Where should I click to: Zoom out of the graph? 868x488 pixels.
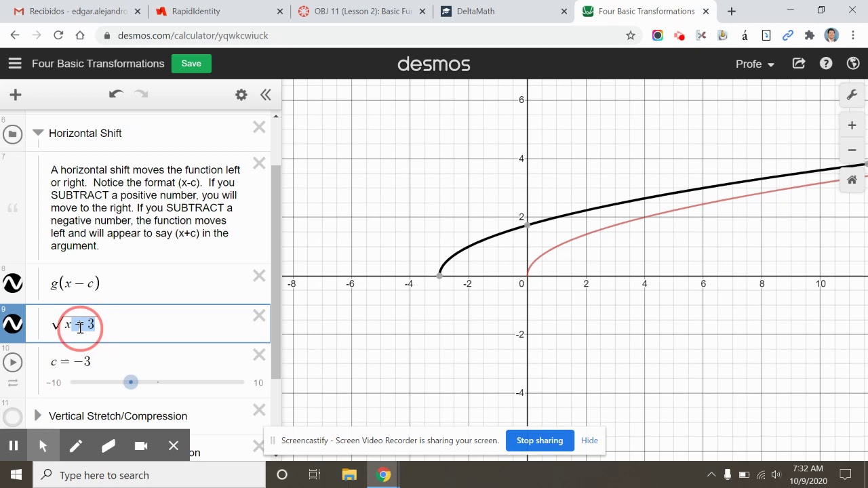click(852, 150)
